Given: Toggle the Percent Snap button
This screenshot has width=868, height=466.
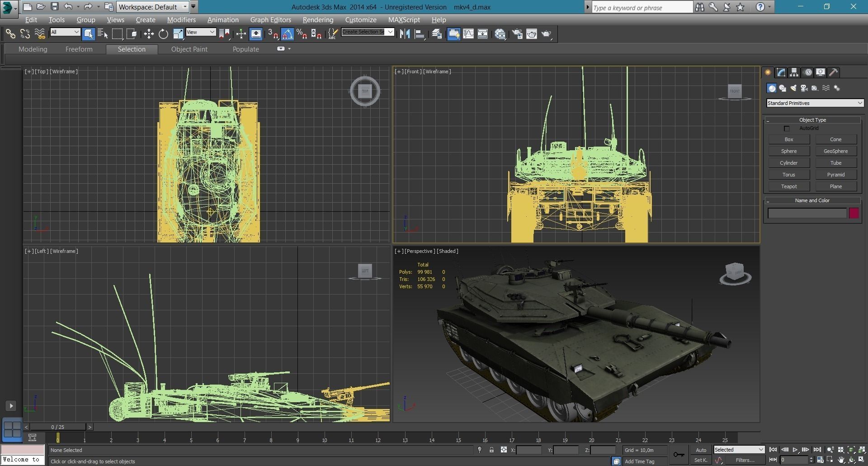Looking at the screenshot, I should coord(302,34).
